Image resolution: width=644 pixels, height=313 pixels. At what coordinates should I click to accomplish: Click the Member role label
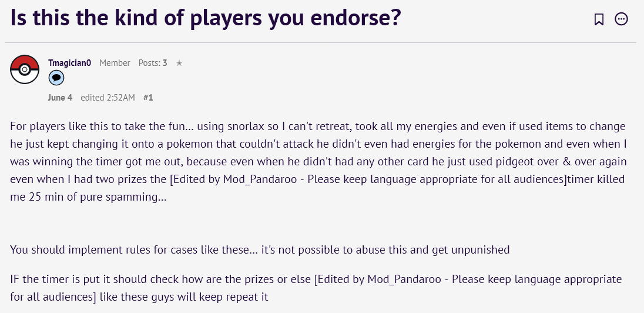coord(115,63)
